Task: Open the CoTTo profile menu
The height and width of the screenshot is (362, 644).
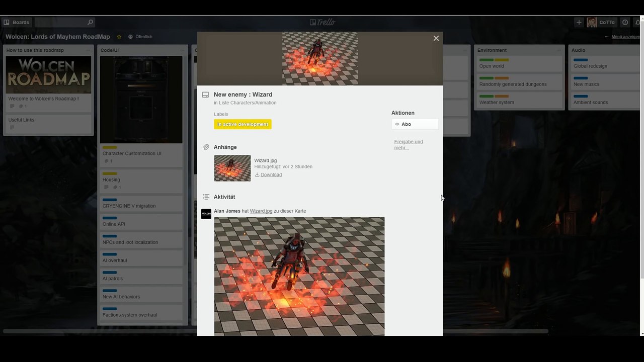Action: [602, 22]
